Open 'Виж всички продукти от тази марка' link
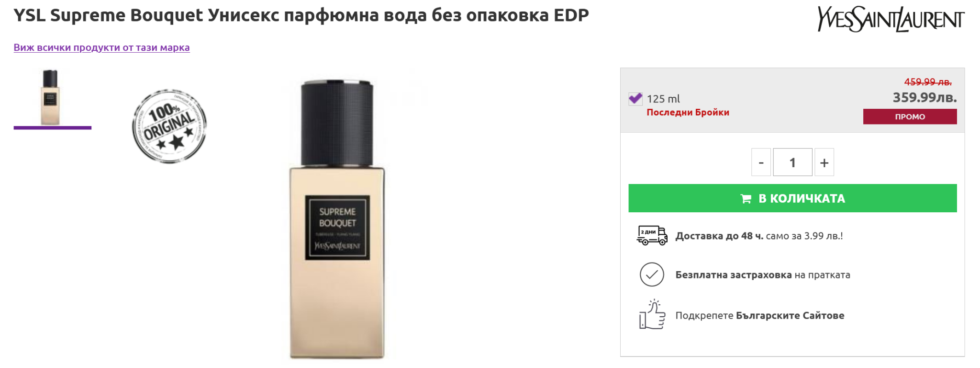The height and width of the screenshot is (368, 980). 101,47
